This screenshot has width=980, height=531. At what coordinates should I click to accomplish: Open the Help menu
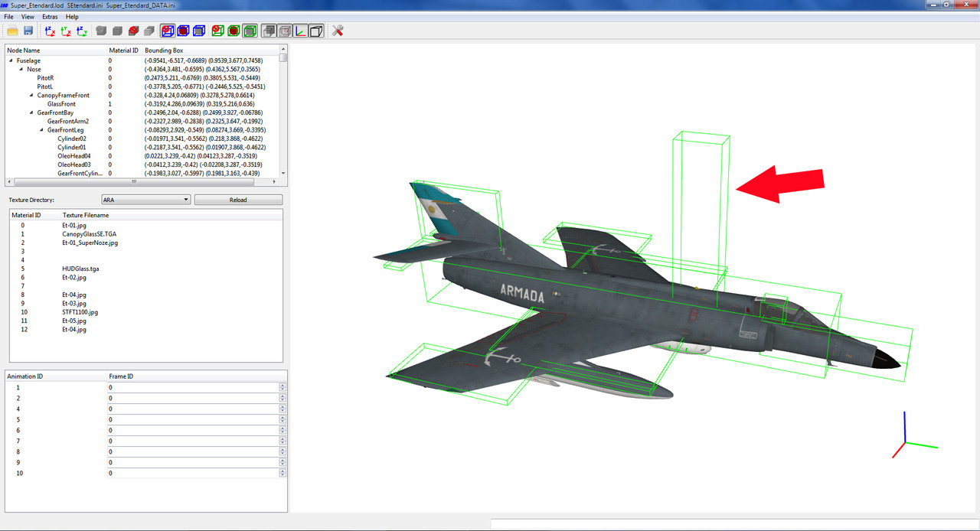(72, 16)
